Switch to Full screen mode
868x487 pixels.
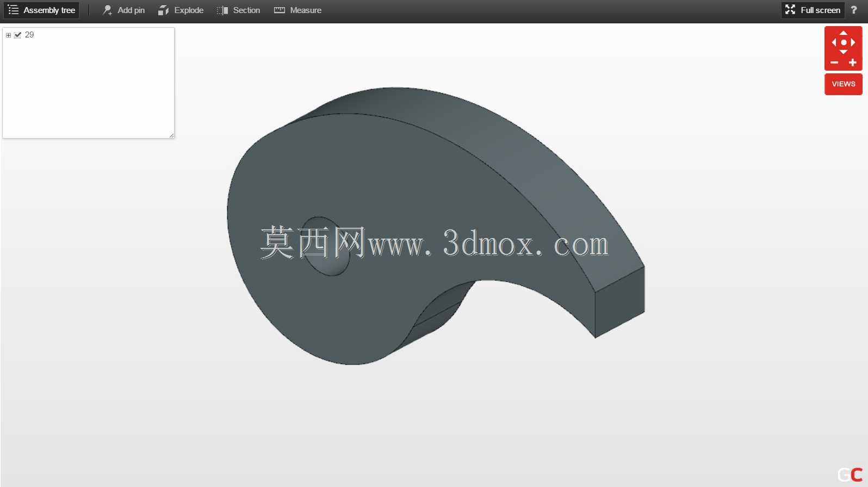click(813, 10)
